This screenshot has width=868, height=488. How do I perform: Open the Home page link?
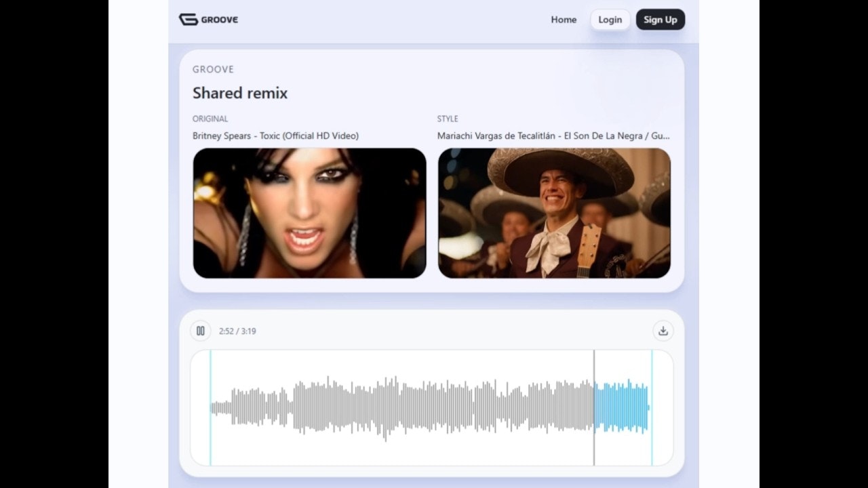click(564, 20)
